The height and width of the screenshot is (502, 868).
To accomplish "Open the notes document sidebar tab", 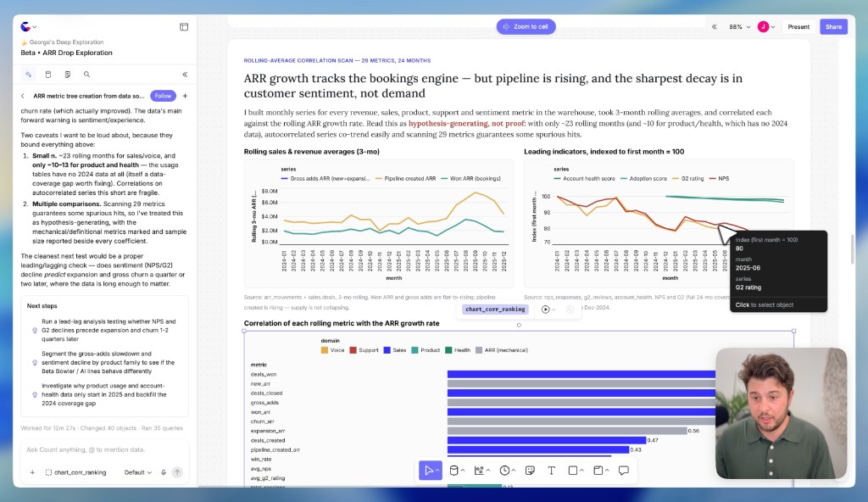I will point(68,75).
